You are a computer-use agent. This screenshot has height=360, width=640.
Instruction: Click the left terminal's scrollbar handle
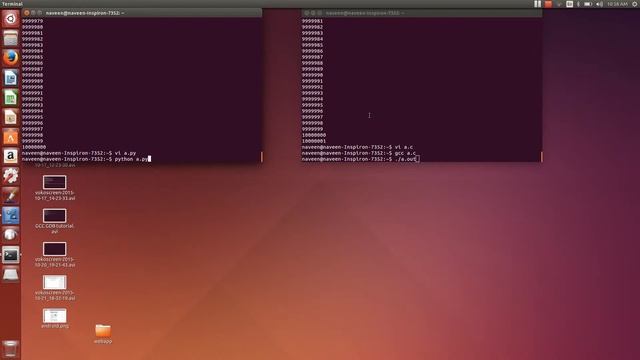(x=262, y=157)
